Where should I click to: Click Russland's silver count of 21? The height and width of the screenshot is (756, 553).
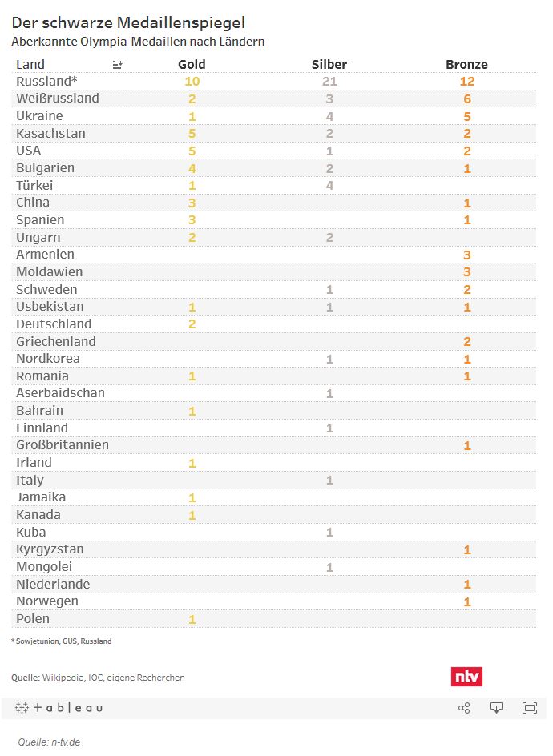tap(329, 82)
